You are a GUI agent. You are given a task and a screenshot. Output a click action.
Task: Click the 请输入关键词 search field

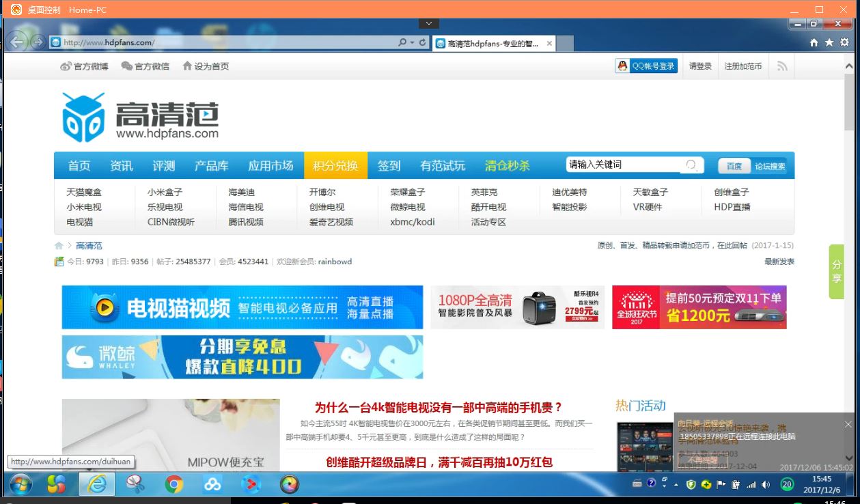(x=622, y=165)
